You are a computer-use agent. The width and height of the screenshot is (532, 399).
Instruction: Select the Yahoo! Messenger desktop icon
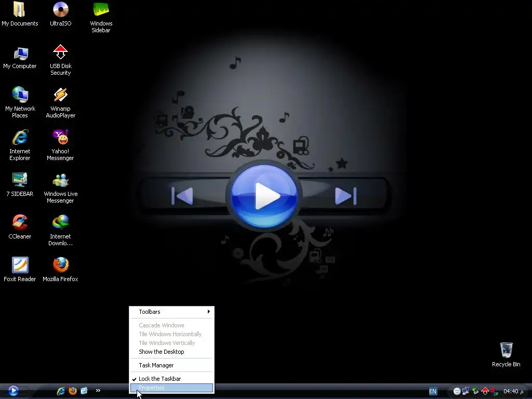point(60,137)
